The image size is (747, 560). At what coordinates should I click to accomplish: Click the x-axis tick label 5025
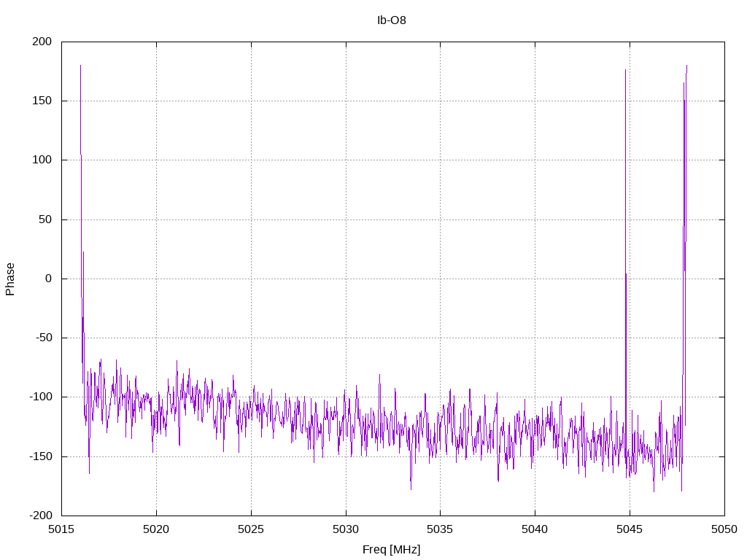point(251,529)
